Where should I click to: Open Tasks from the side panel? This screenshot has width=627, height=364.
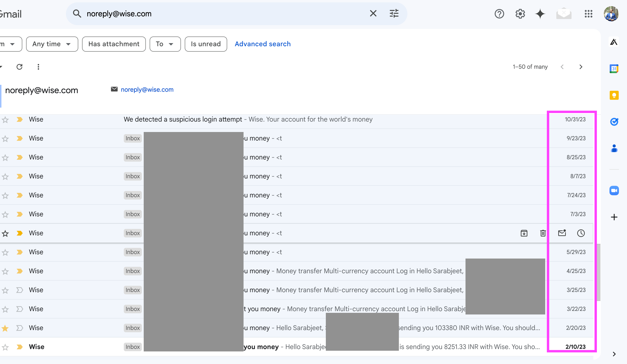point(614,122)
